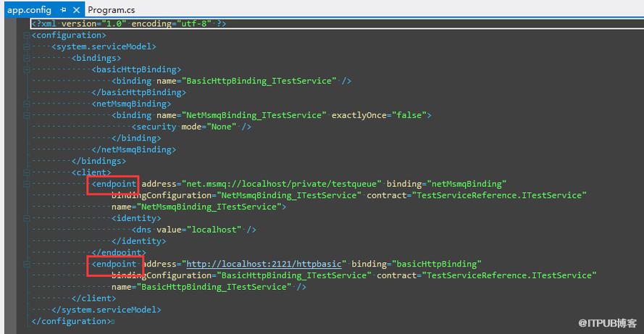Viewport: 644px width, 334px height.
Task: Place cursor on opening <system.serviceModel> tag
Action: click(x=104, y=46)
